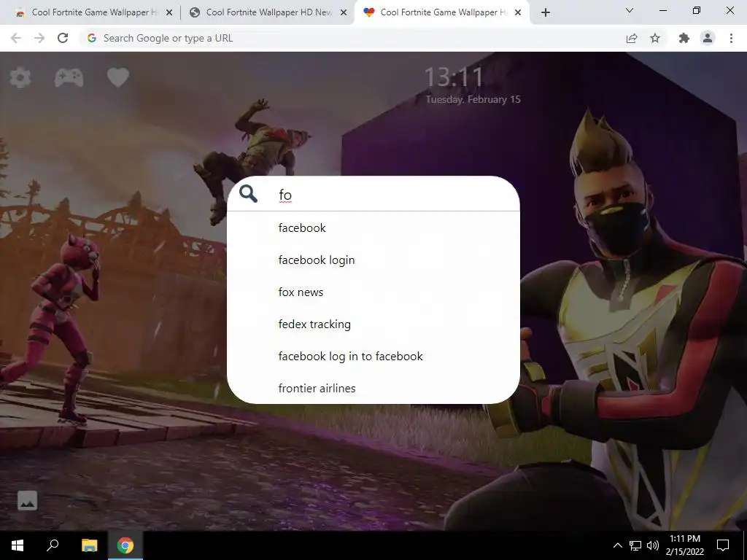This screenshot has width=747, height=560.
Task: Open the taskbar clock showing 1:11 PM
Action: pyautogui.click(x=685, y=545)
